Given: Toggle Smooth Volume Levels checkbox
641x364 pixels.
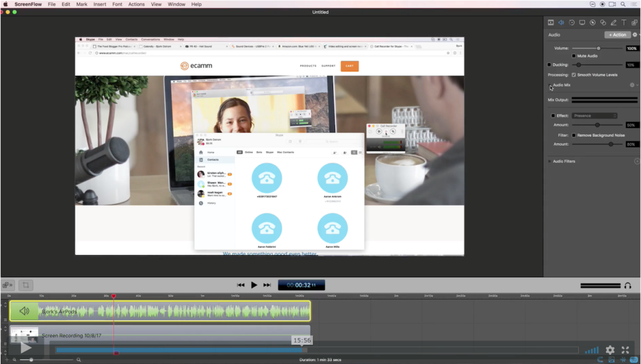Looking at the screenshot, I should pyautogui.click(x=573, y=75).
